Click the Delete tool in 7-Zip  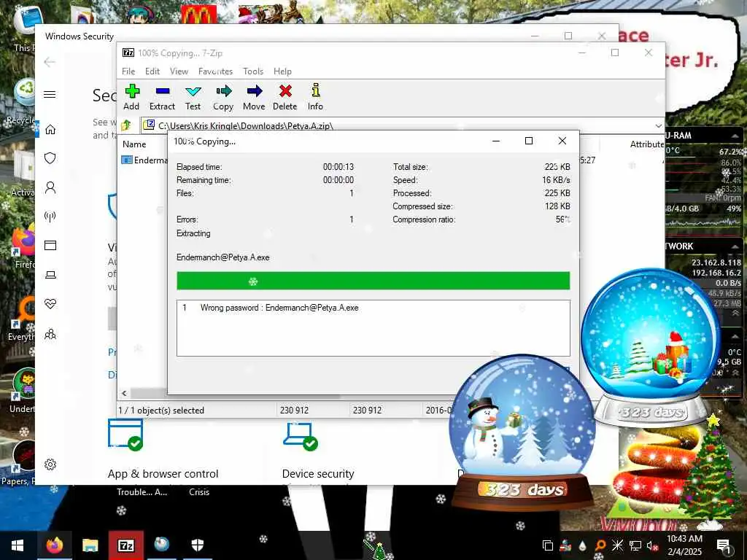coord(285,98)
